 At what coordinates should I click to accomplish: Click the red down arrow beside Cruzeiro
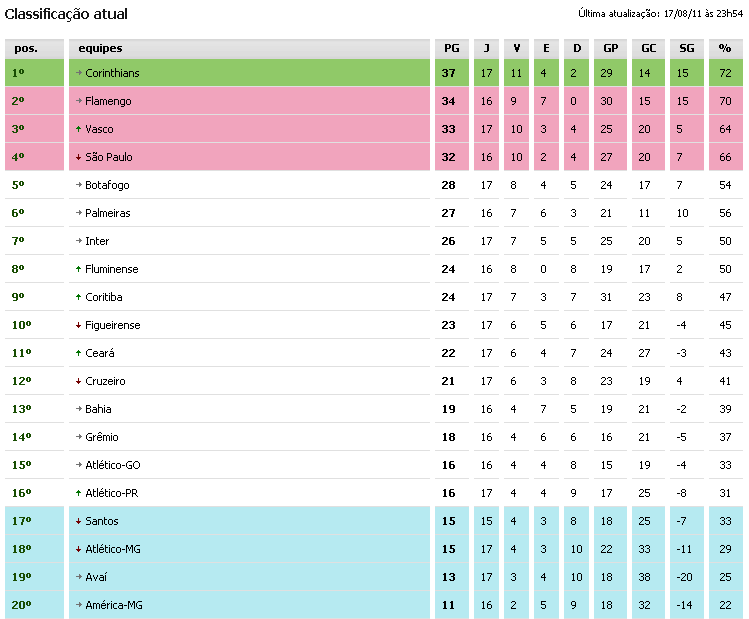(x=78, y=381)
